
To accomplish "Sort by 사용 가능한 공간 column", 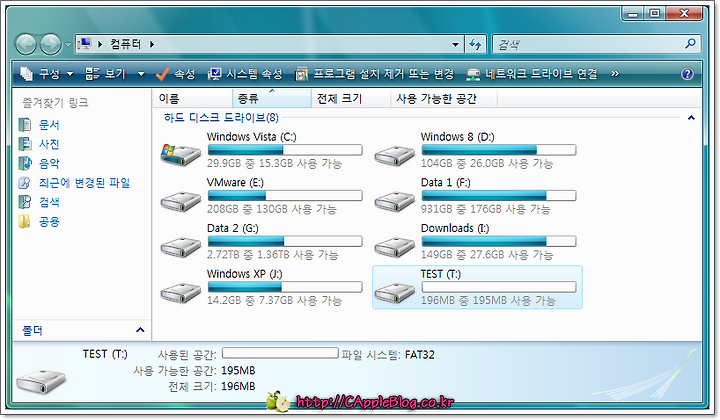I will [x=444, y=99].
